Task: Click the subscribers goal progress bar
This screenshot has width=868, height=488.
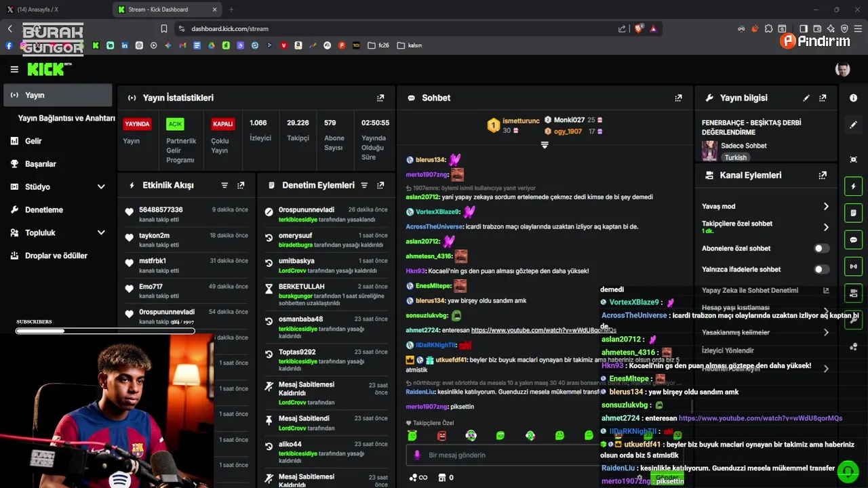Action: pyautogui.click(x=105, y=331)
